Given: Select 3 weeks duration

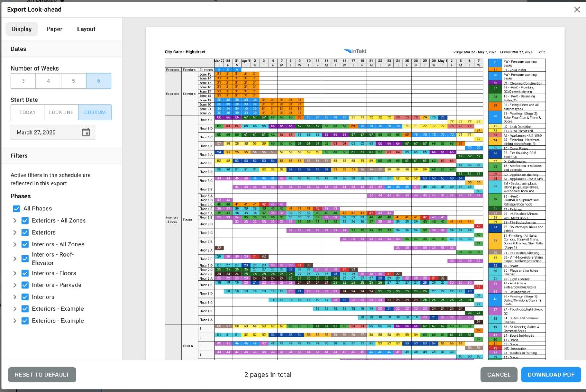Looking at the screenshot, I should (x=23, y=81).
